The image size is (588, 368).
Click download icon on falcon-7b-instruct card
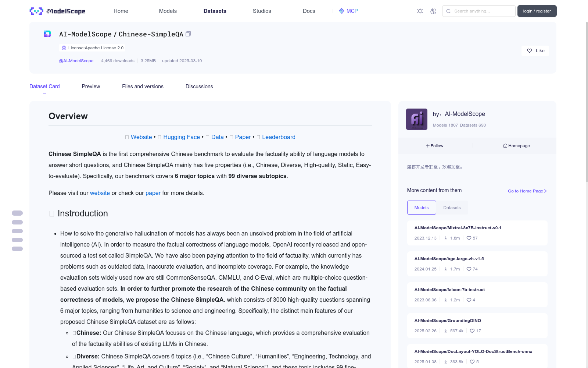point(446,300)
